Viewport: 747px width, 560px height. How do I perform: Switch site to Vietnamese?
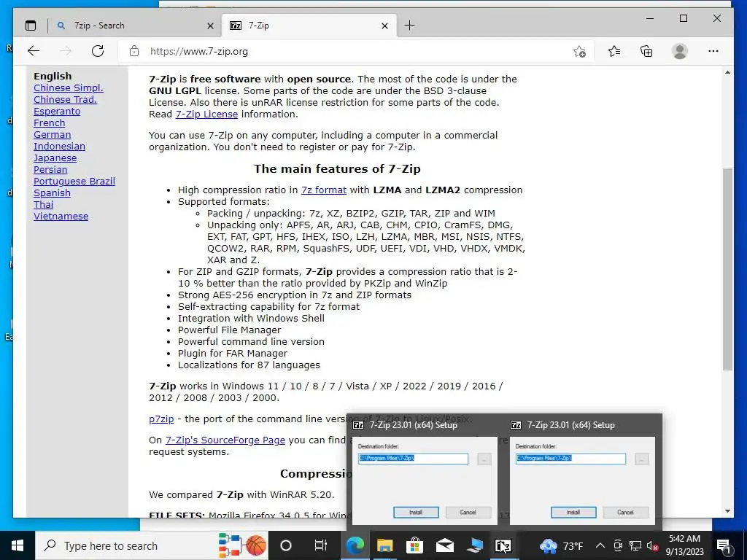[x=61, y=216]
